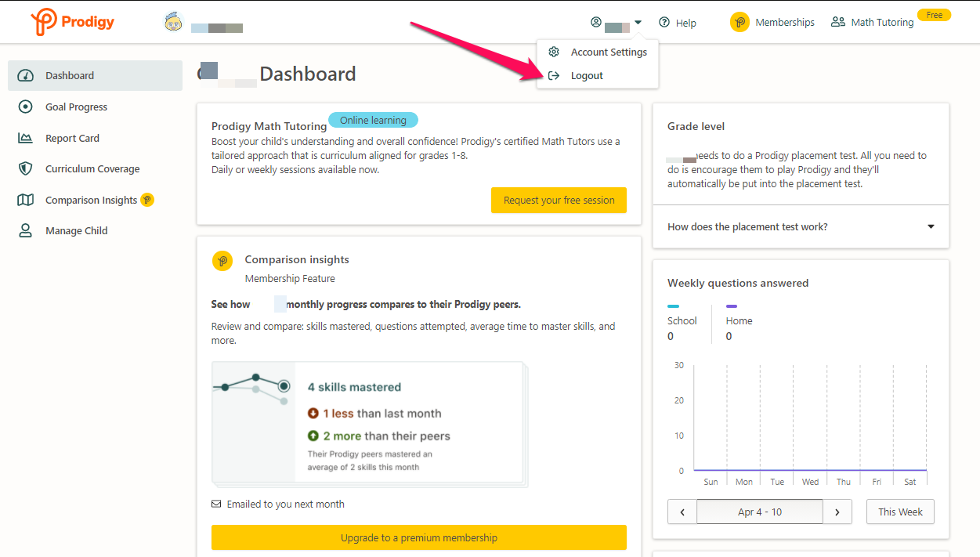Viewport: 980px width, 557px height.
Task: Click the Curriculum Coverage shield icon
Action: [x=26, y=168]
